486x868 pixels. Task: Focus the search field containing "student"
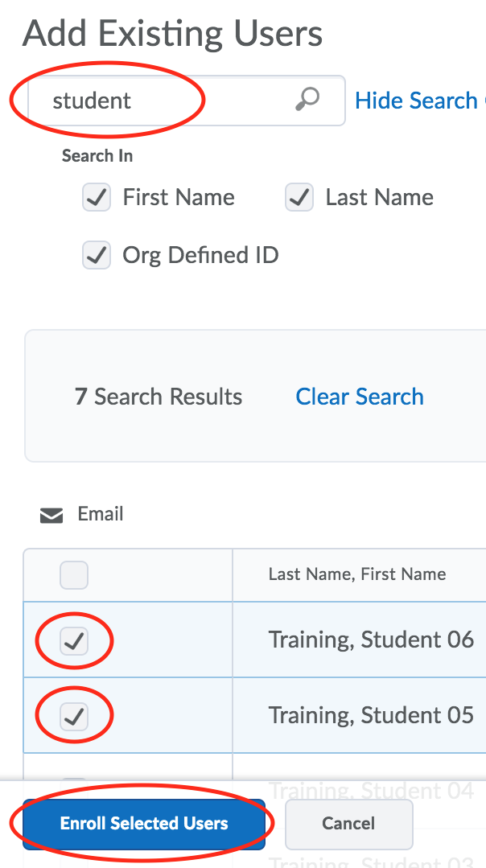point(161,101)
